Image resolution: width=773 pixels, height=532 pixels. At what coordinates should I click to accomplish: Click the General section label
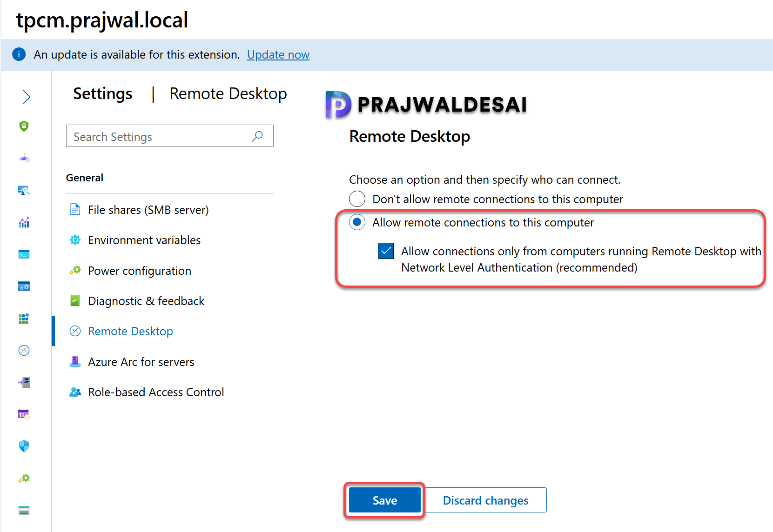pyautogui.click(x=85, y=178)
